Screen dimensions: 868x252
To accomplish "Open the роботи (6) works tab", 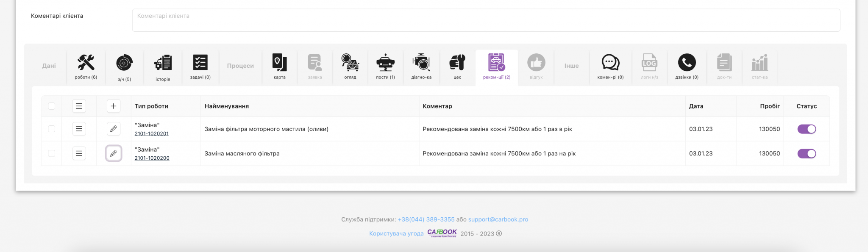I will click(86, 66).
